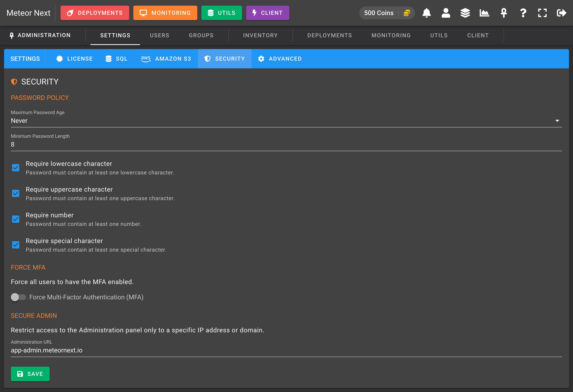This screenshot has height=392, width=573.
Task: Uncheck Require number checkbox
Action: click(x=16, y=219)
